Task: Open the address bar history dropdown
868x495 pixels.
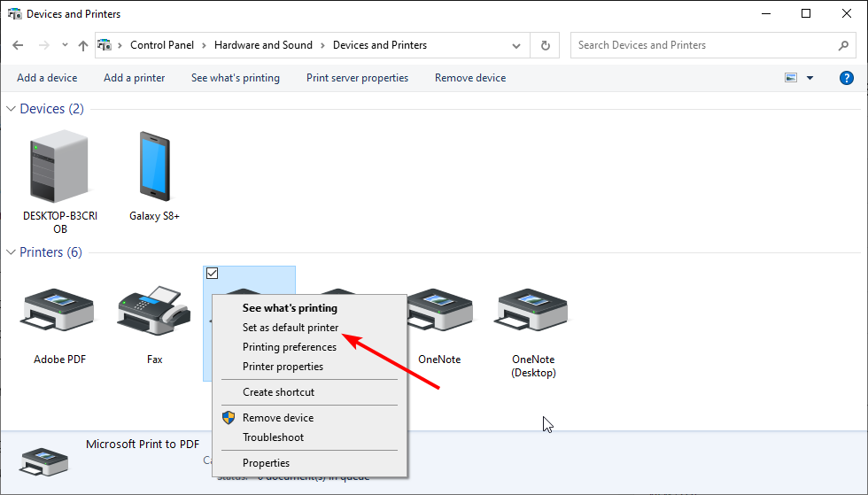Action: [x=516, y=45]
